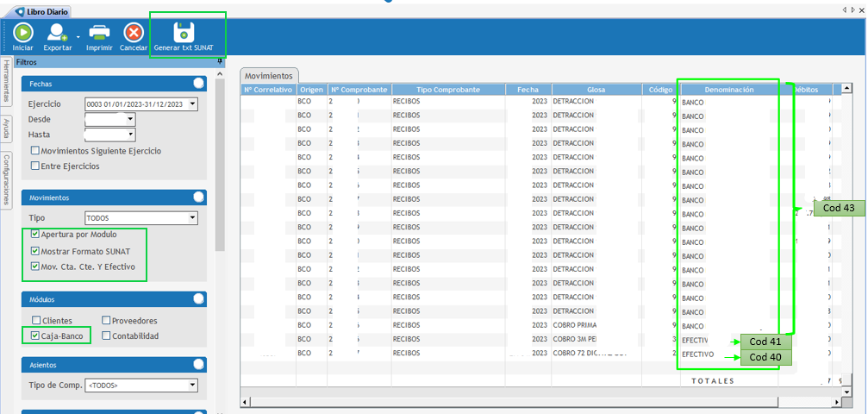Sort by Nº Comprobante column header

[359, 90]
